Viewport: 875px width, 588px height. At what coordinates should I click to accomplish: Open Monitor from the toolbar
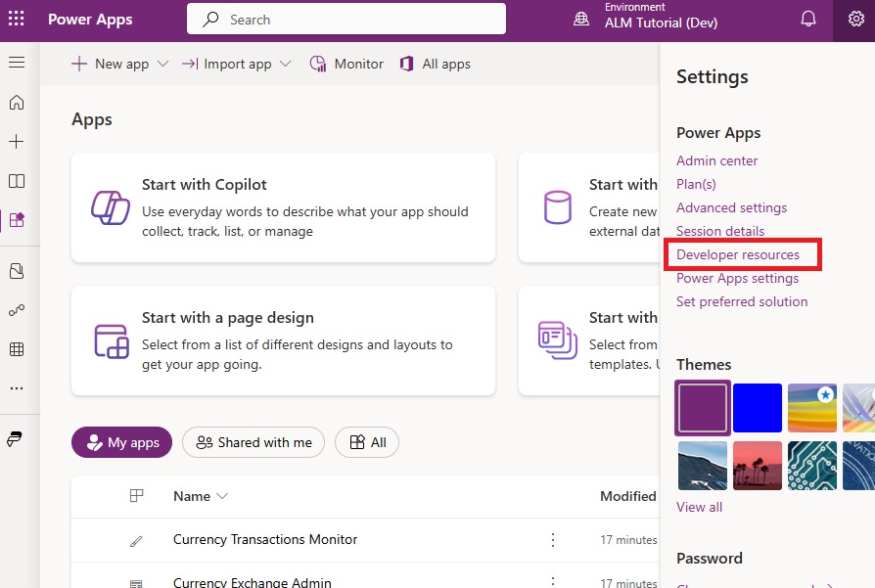(346, 65)
